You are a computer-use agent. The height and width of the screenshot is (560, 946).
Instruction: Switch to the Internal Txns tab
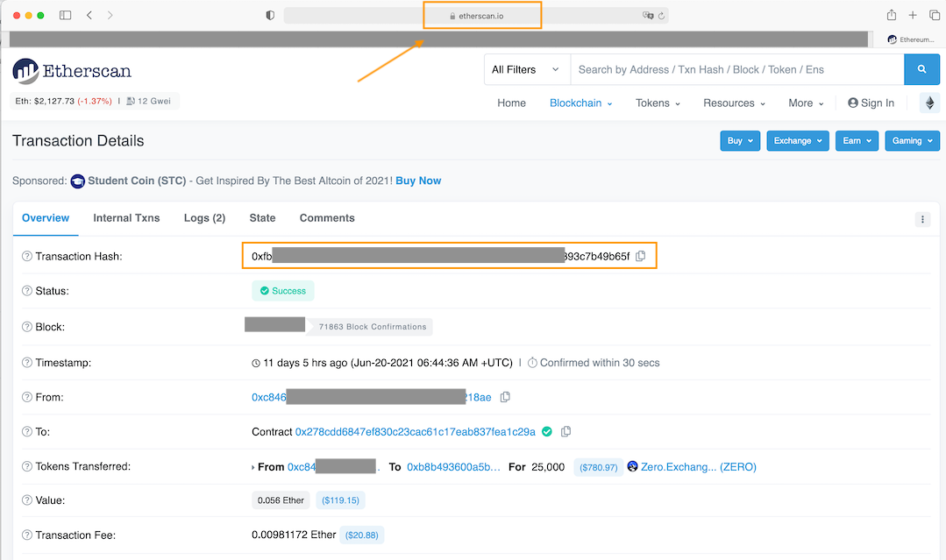[x=127, y=218]
